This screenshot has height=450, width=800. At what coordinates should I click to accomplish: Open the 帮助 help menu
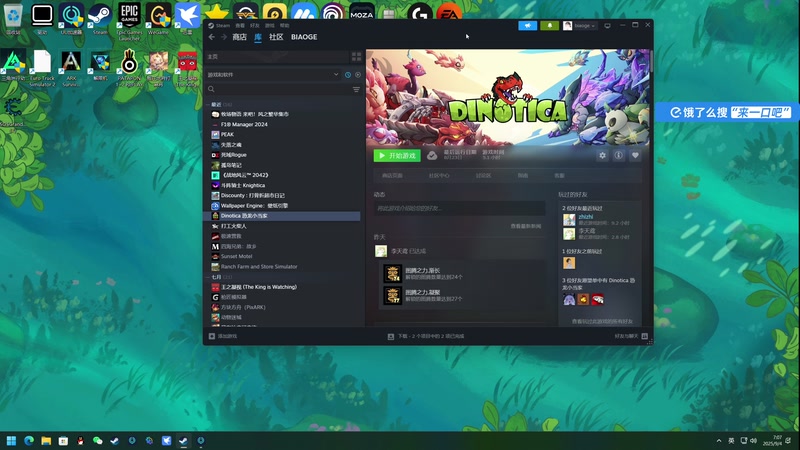click(x=285, y=26)
